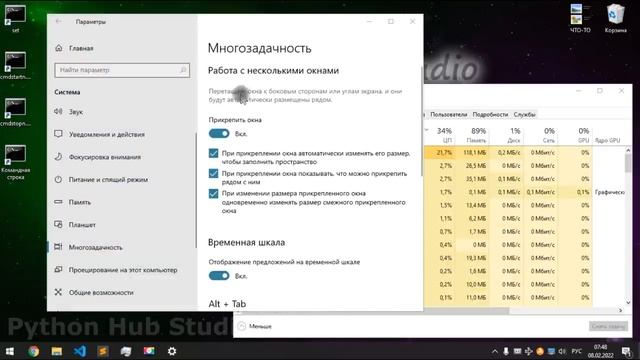The width and height of the screenshot is (640, 360).
Task: Click Task Manager scroll down arrow
Action: 628,302
